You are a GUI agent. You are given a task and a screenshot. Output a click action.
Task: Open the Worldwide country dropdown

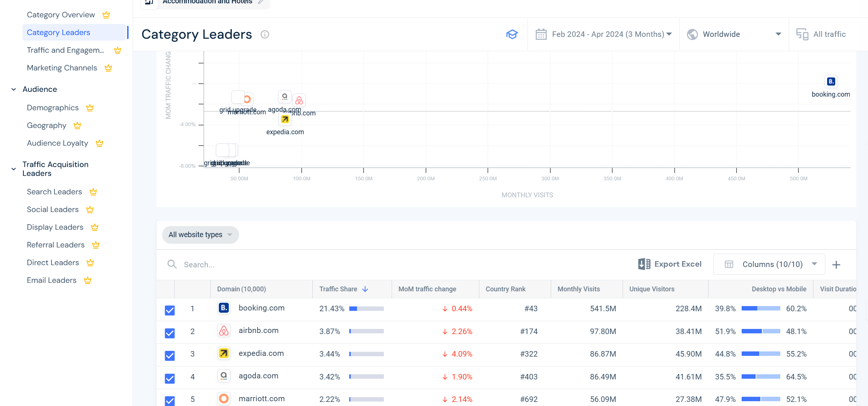734,34
